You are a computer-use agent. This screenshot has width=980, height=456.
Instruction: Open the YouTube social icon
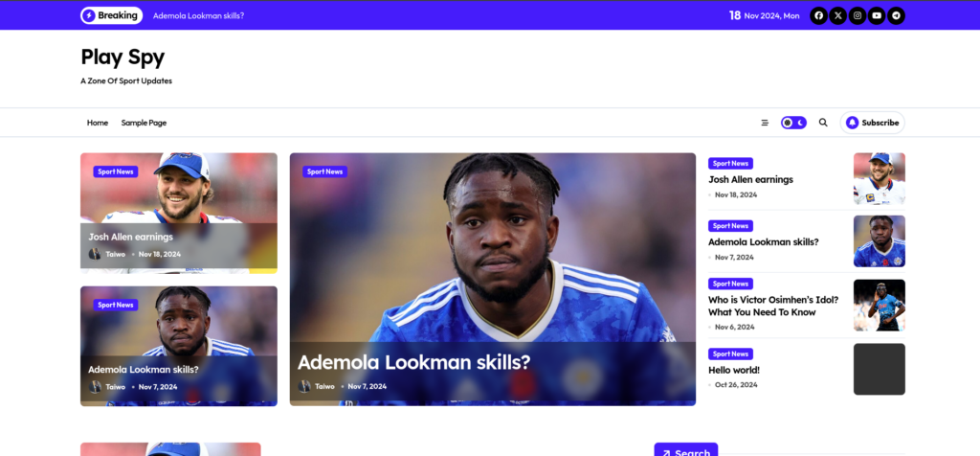coord(877,15)
